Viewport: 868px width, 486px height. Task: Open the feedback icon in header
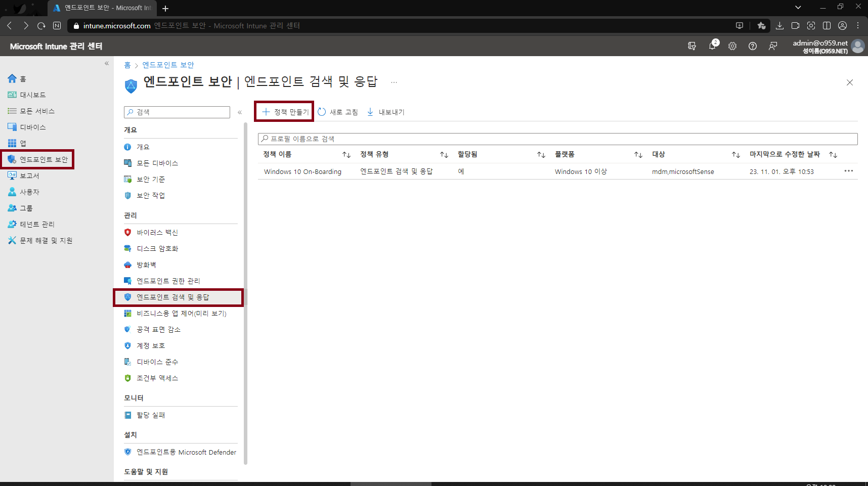tap(773, 46)
